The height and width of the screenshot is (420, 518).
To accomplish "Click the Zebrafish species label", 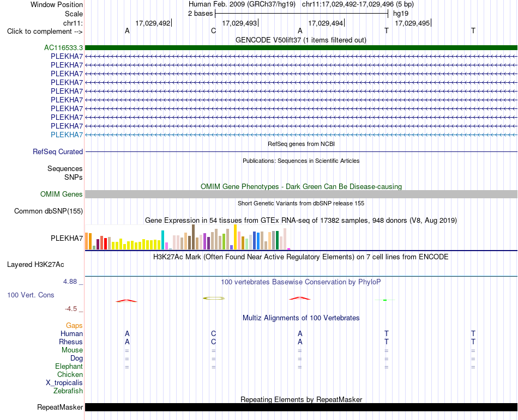I will point(68,391).
